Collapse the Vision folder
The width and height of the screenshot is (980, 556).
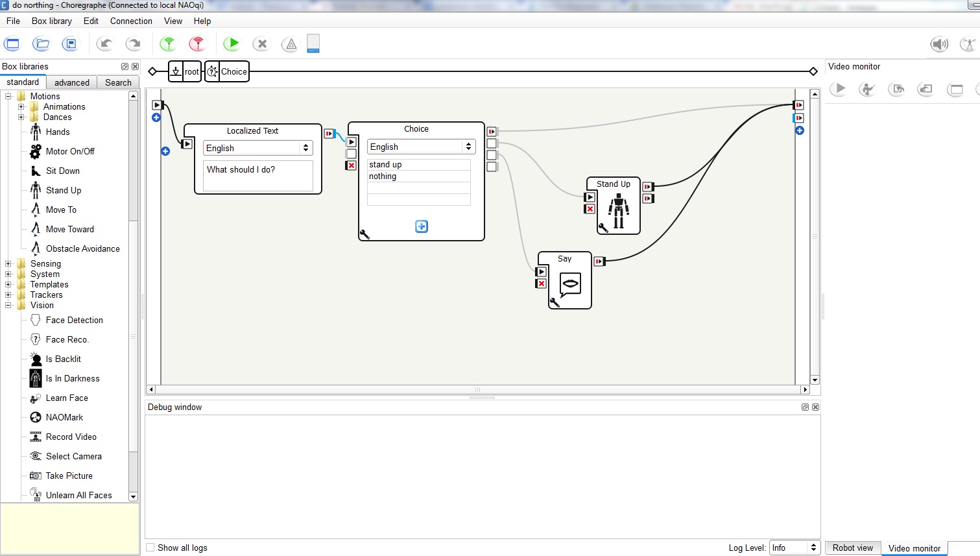pyautogui.click(x=8, y=305)
